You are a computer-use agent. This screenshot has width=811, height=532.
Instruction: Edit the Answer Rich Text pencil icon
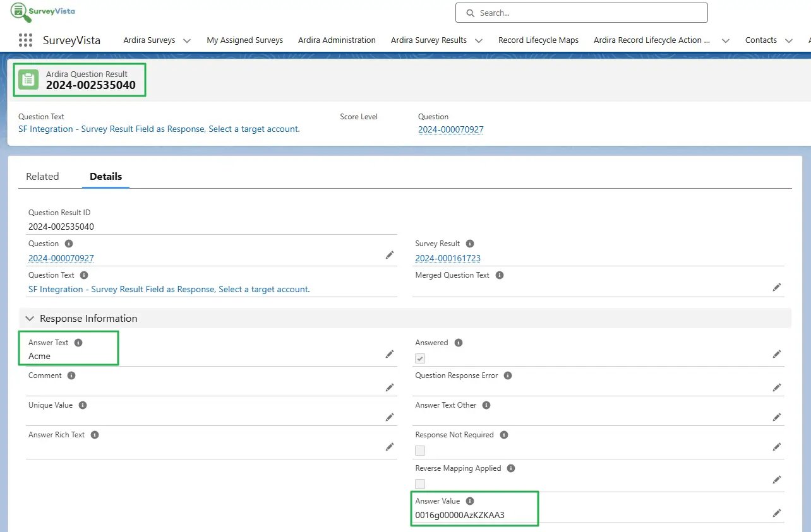[x=390, y=447]
